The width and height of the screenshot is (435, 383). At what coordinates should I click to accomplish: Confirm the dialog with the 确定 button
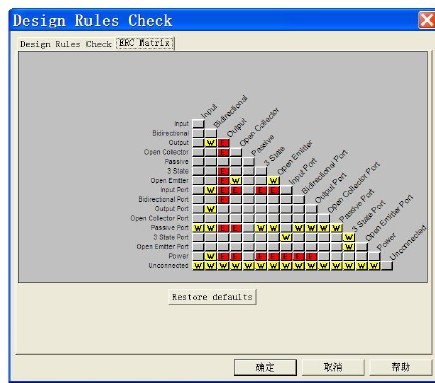(265, 367)
